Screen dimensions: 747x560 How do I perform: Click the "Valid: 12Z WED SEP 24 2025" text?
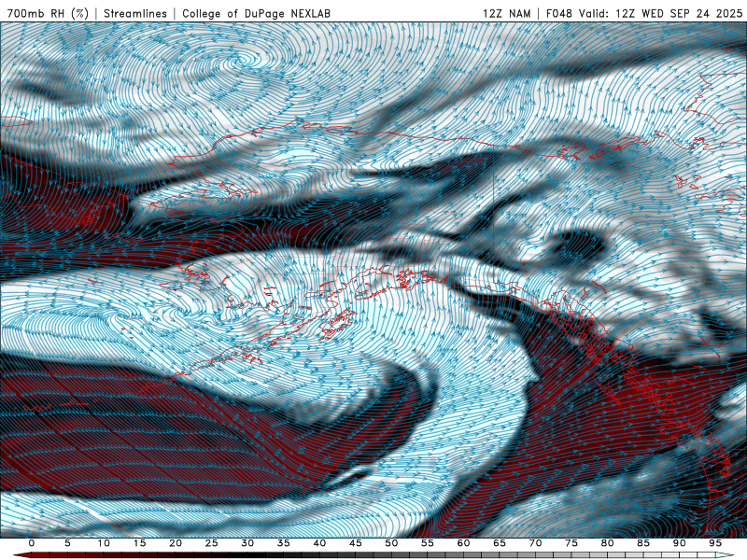(x=660, y=13)
